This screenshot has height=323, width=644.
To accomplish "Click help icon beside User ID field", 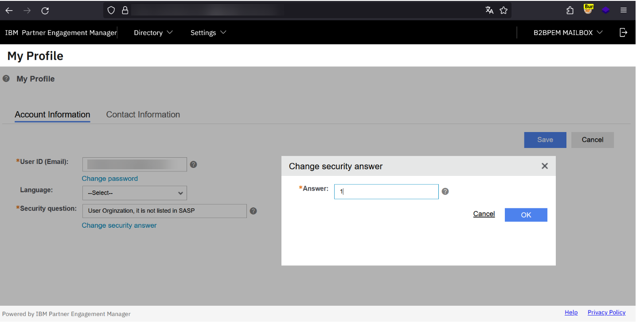I will [193, 164].
